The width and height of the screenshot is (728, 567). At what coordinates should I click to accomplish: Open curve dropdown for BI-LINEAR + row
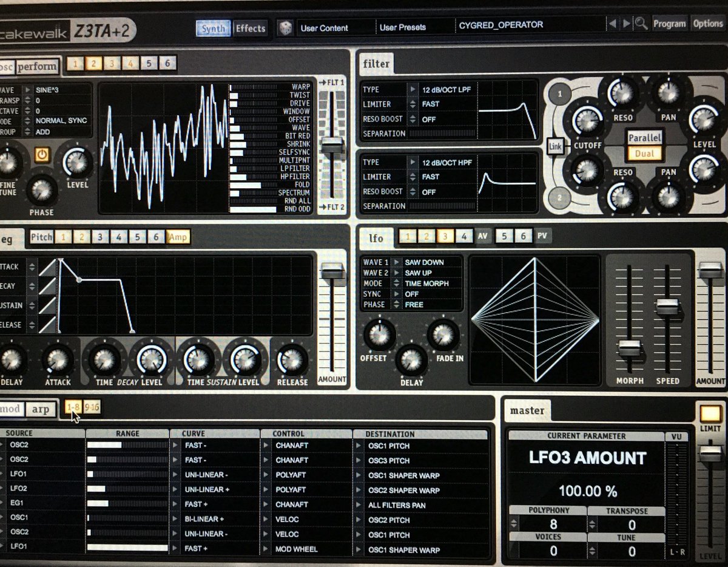(x=176, y=520)
